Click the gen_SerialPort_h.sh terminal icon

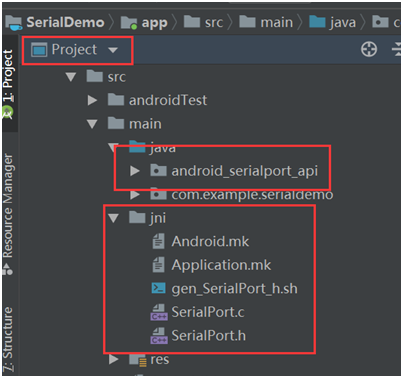coord(159,288)
